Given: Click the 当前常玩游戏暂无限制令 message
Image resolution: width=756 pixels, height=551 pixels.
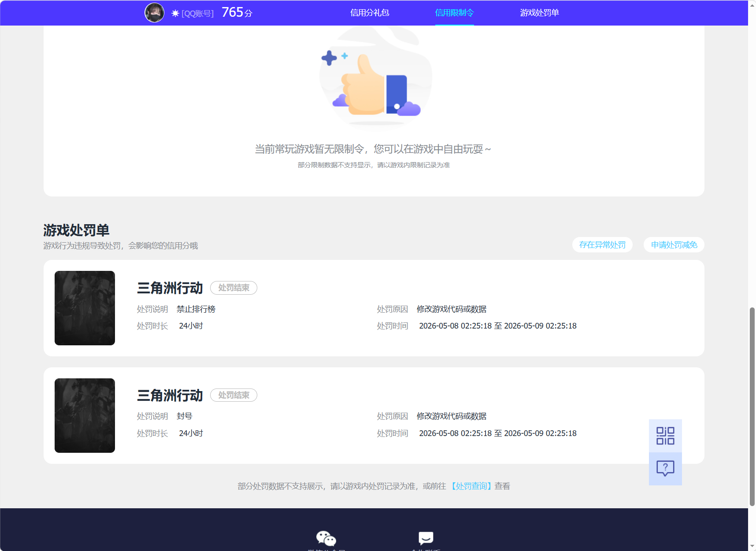Looking at the screenshot, I should click(x=373, y=149).
